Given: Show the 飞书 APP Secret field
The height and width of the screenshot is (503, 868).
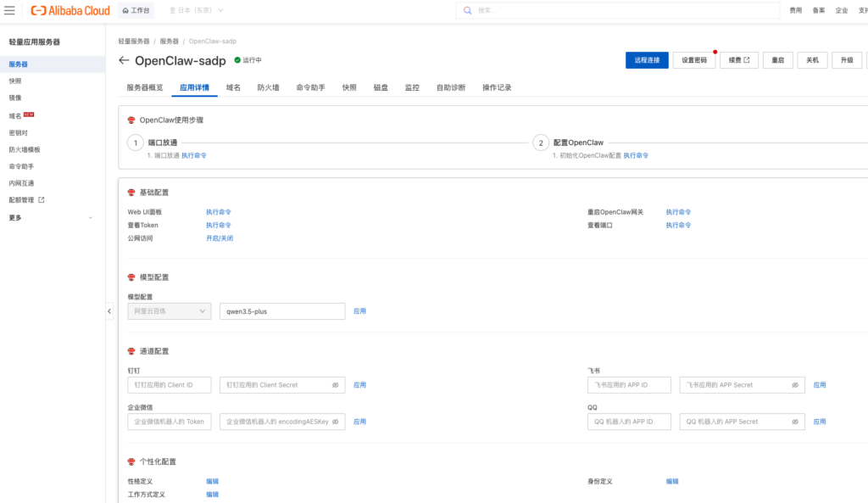Looking at the screenshot, I should click(x=795, y=385).
